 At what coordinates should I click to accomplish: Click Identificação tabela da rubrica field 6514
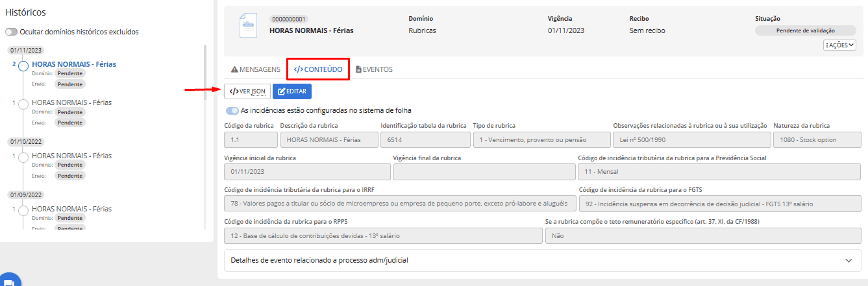(x=425, y=140)
